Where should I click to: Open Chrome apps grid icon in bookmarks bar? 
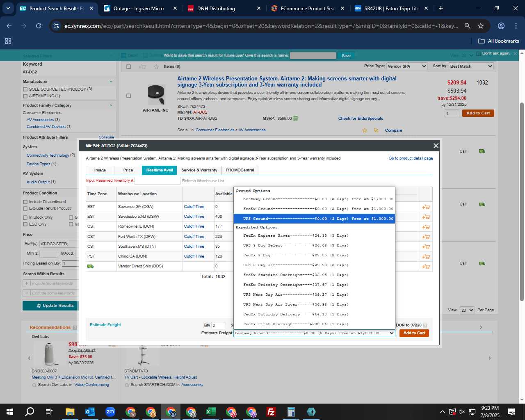(8, 41)
